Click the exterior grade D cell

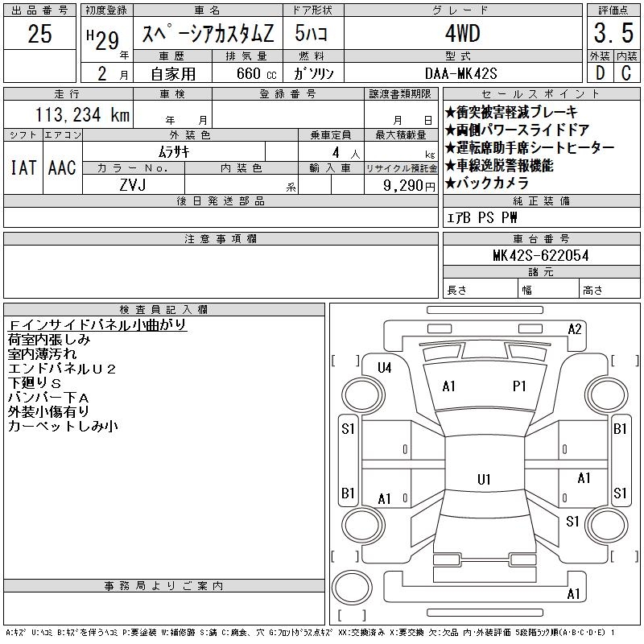point(600,72)
